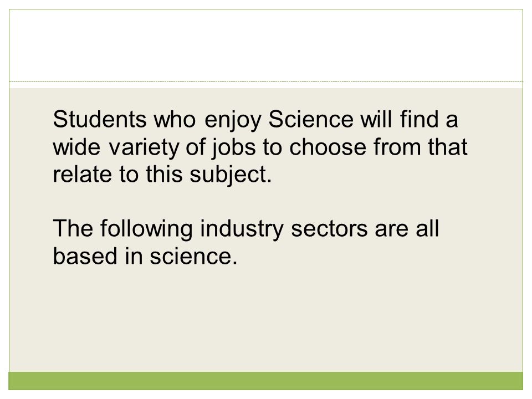
Task: Click the word "subject." ending first paragraph
Action: pos(231,176)
